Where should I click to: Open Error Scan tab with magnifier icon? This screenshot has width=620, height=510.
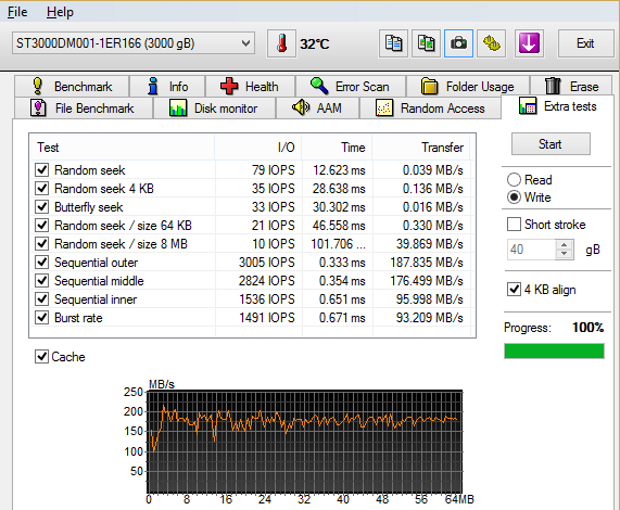pos(349,86)
